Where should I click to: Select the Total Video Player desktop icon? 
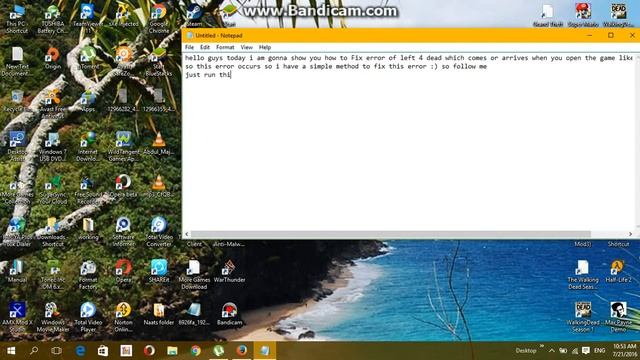tap(88, 317)
